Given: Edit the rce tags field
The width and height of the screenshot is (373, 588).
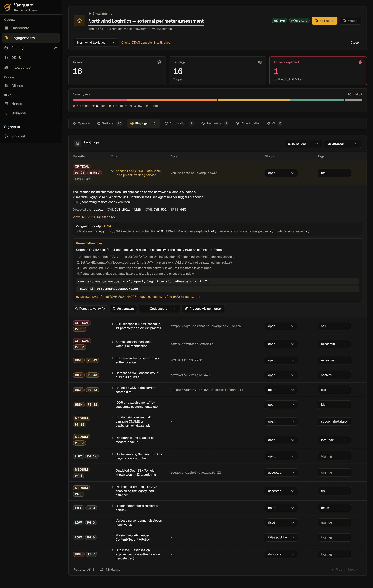Looking at the screenshot, I should tap(334, 173).
